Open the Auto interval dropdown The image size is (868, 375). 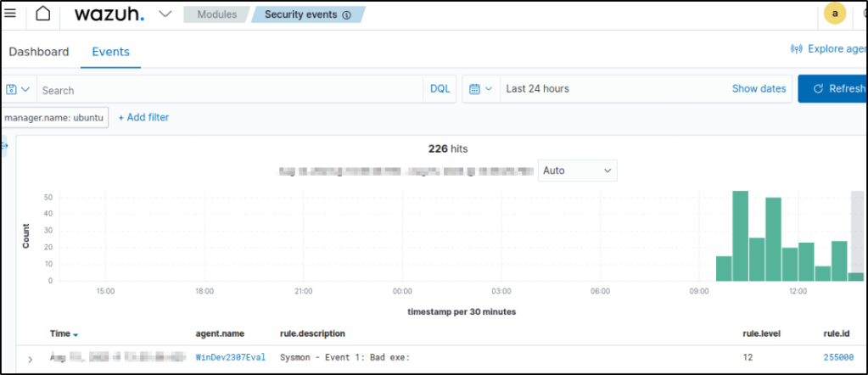[x=577, y=171]
